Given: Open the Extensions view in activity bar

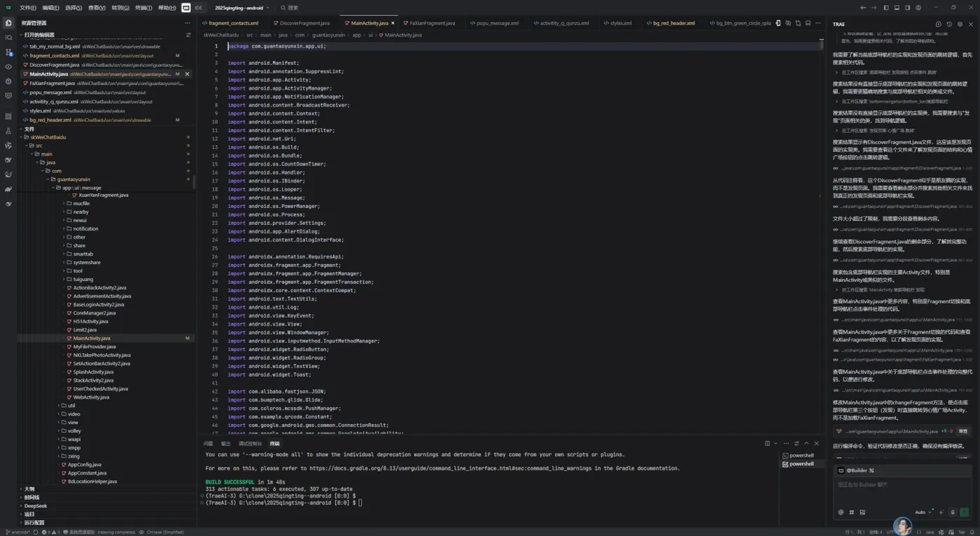Looking at the screenshot, I should tap(8, 116).
